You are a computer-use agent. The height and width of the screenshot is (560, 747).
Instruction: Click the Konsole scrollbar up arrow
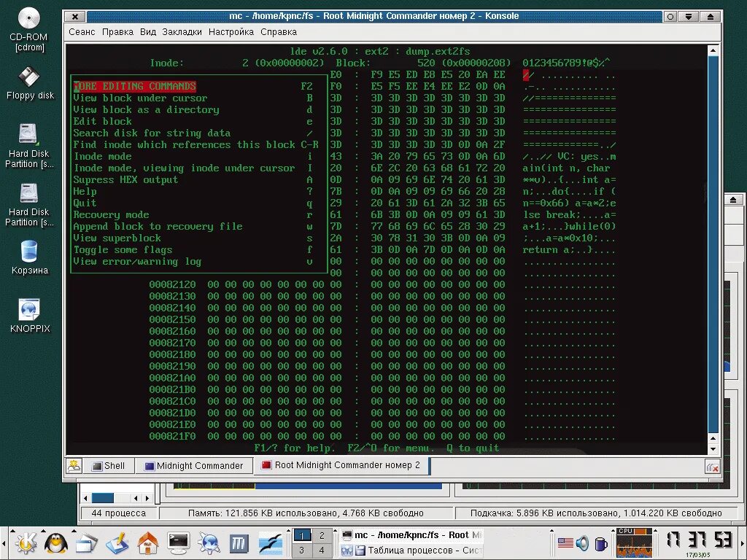713,50
